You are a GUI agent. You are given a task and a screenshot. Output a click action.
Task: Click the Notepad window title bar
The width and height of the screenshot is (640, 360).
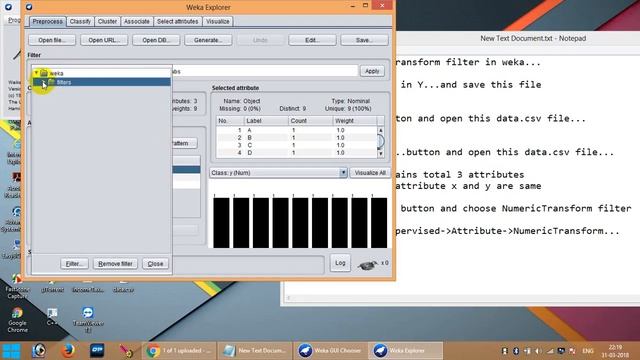518,38
